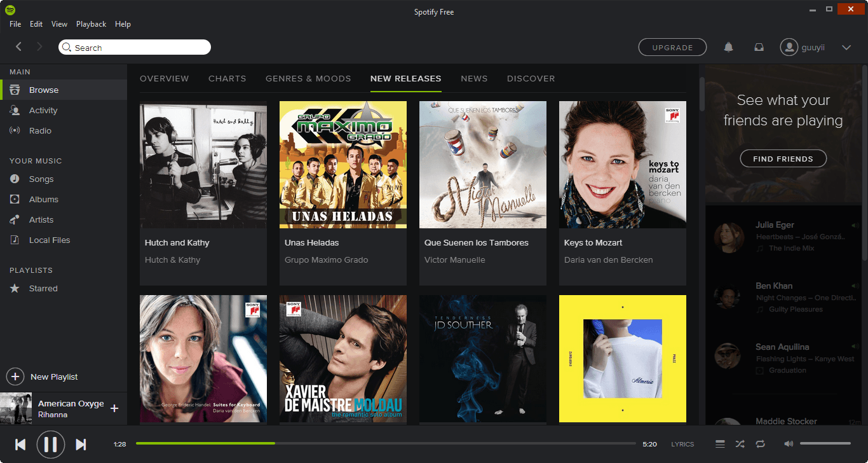Image resolution: width=868 pixels, height=463 pixels.
Task: Click the New Playlist plus icon
Action: pyautogui.click(x=15, y=377)
